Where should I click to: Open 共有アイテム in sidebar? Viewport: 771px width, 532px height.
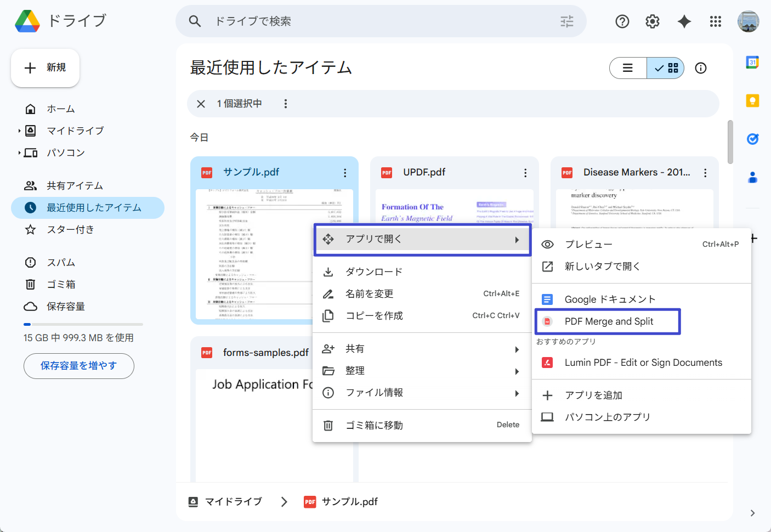[88, 185]
